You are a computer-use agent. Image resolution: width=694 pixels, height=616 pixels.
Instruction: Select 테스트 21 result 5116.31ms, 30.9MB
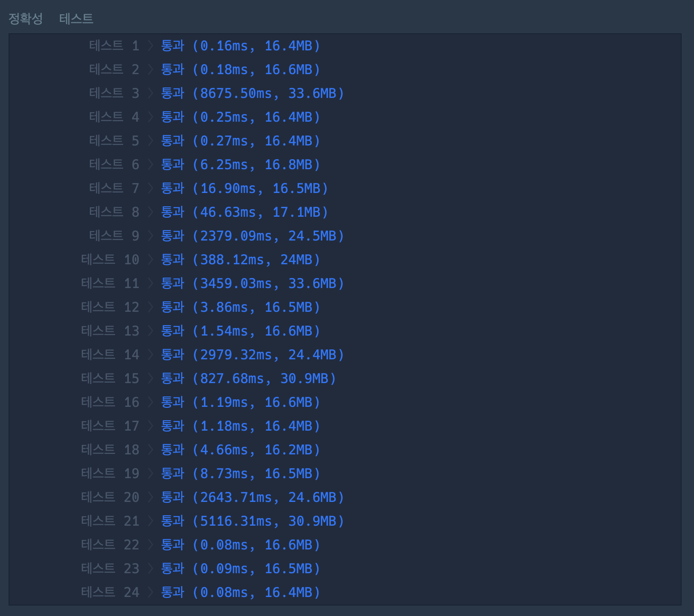pyautogui.click(x=253, y=521)
